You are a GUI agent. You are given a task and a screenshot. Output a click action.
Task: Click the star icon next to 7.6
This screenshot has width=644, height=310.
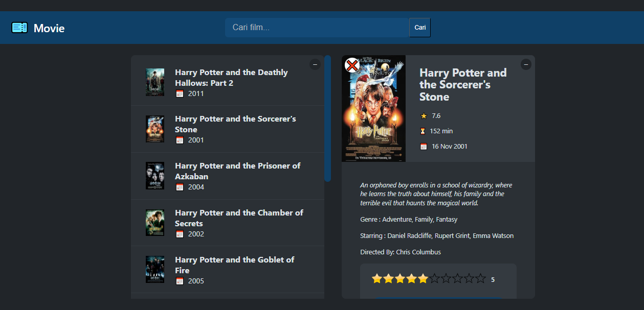[424, 116]
